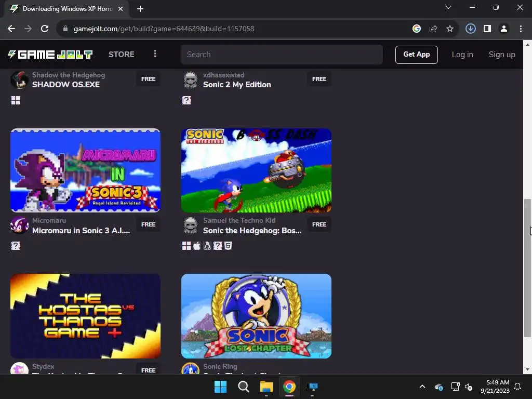532x399 pixels.
Task: Open The Kostas vs Thanos Game thumbnail
Action: pyautogui.click(x=85, y=316)
